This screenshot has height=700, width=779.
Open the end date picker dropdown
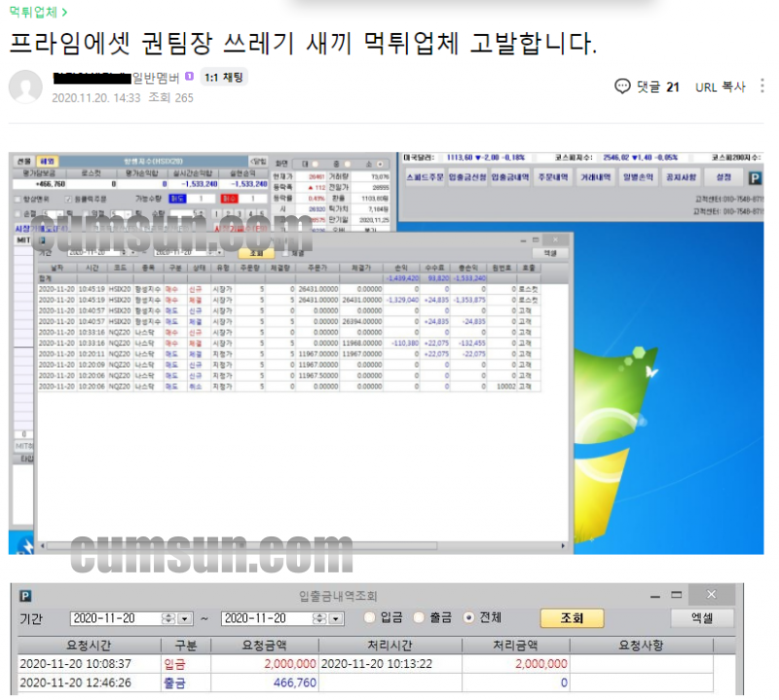(338, 618)
